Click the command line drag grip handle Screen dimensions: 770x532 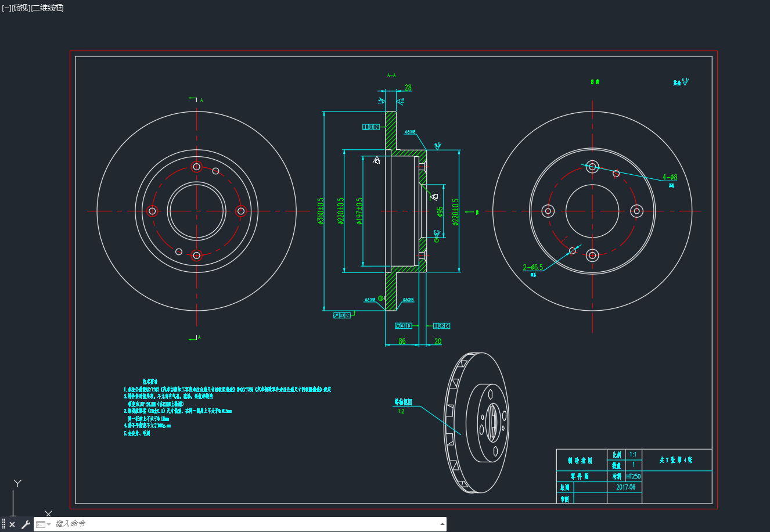[3, 524]
